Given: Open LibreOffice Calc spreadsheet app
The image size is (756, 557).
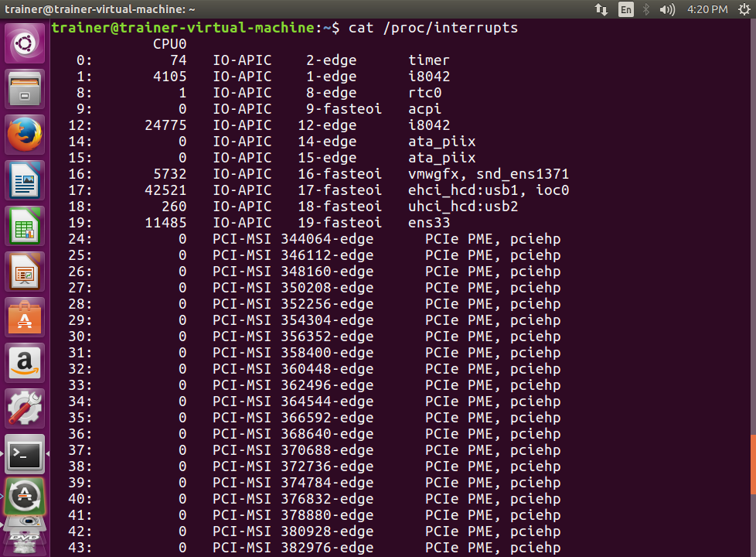Looking at the screenshot, I should [x=25, y=226].
